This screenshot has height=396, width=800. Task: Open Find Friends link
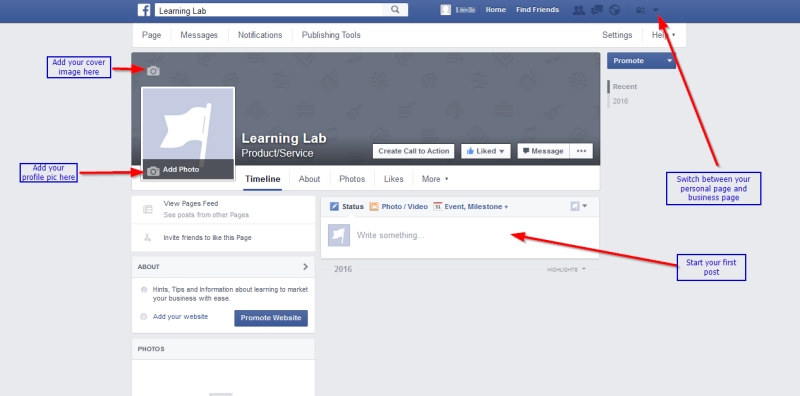click(537, 10)
